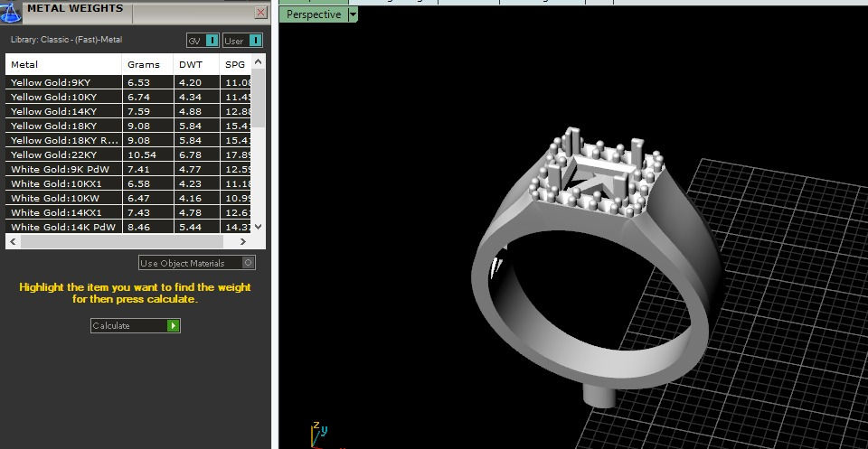This screenshot has width=868, height=449.
Task: Select the White Gold:10KX1 row
Action: point(128,183)
